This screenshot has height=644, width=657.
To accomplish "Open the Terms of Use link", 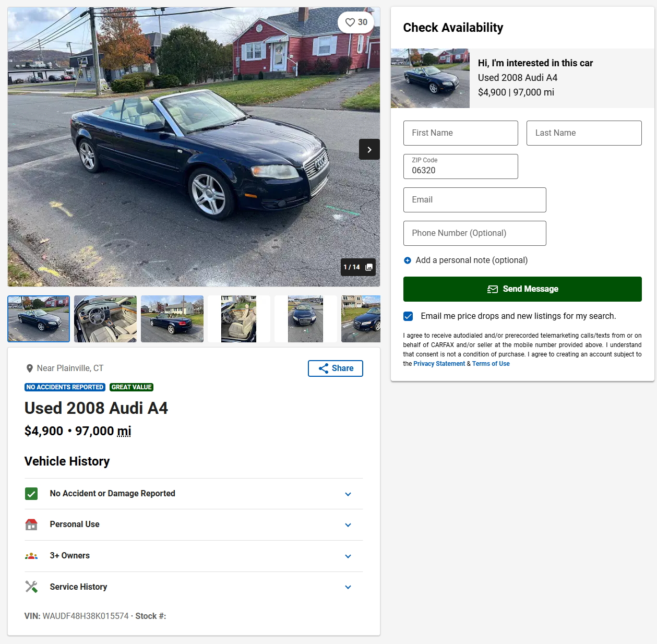I will click(x=491, y=364).
